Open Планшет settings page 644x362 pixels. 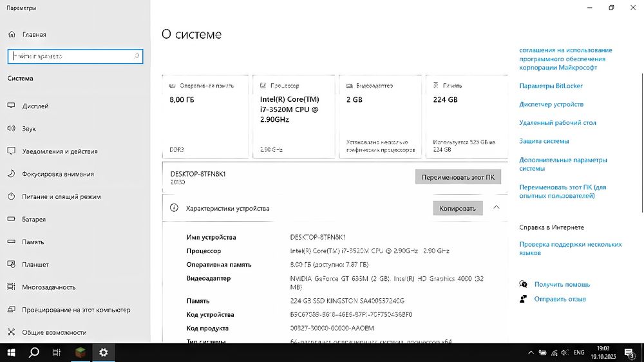(35, 264)
